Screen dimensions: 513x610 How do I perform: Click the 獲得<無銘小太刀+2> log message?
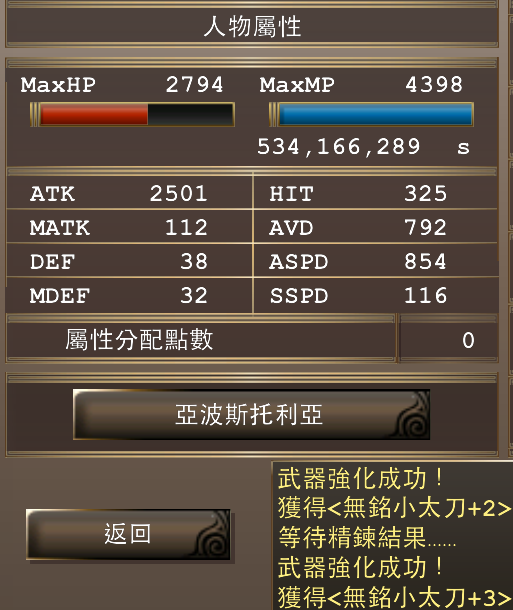[394, 508]
